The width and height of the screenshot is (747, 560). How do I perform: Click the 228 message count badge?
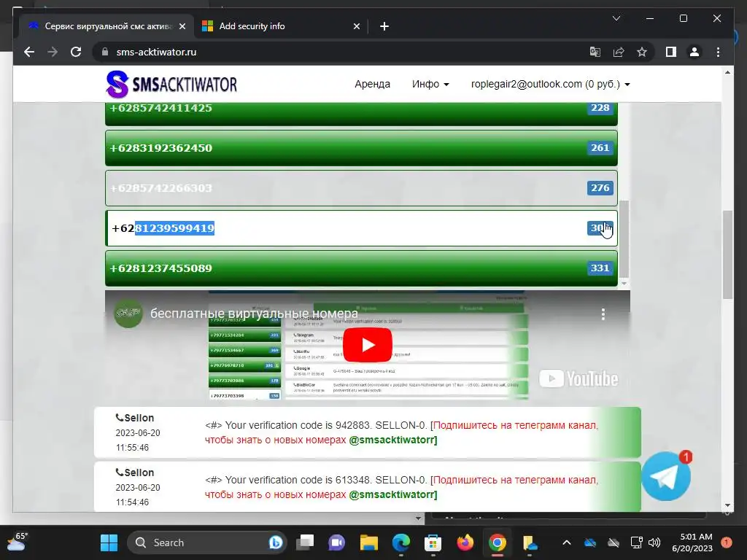click(600, 108)
